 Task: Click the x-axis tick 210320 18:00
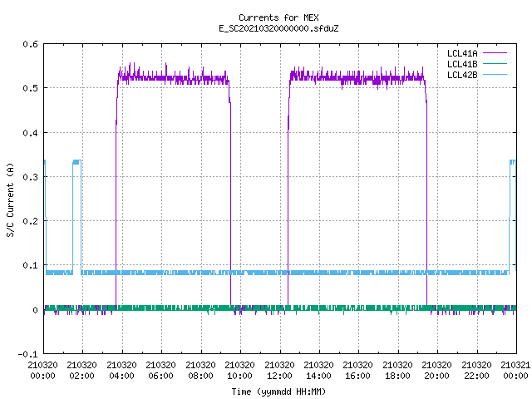[x=397, y=370]
